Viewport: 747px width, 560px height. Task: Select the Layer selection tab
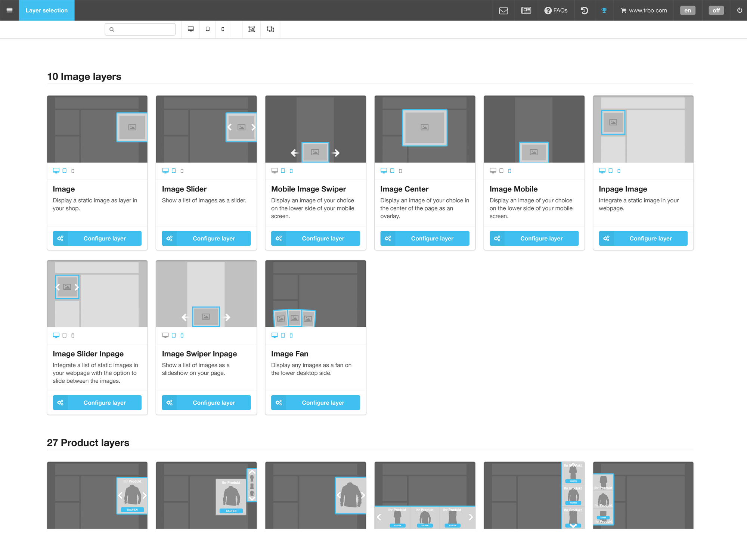47,10
